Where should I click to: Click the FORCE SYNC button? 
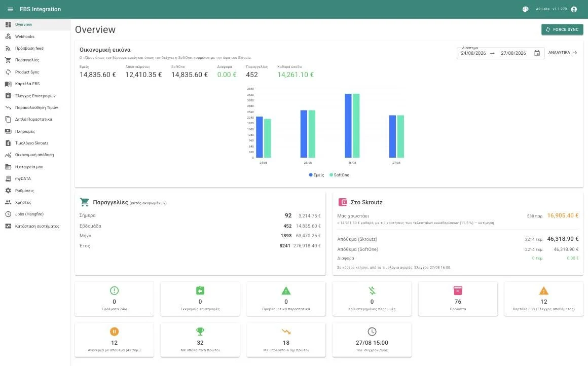[562, 29]
